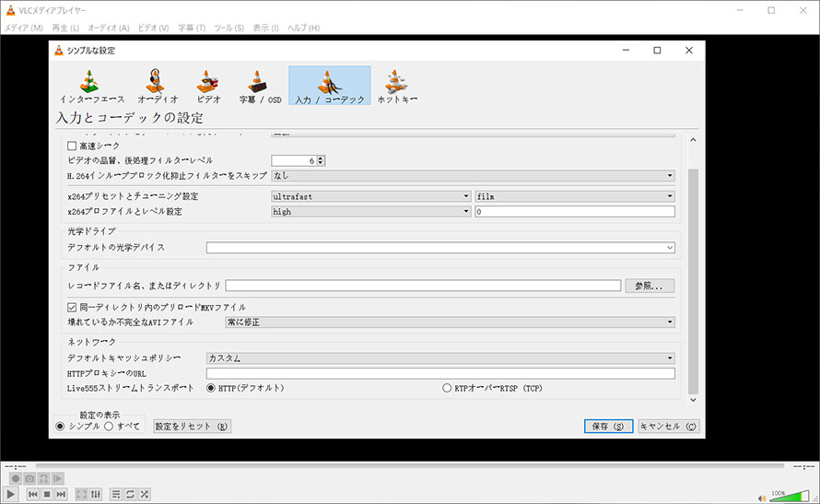Select シンプル settings display radio
The image size is (820, 504).
pos(60,426)
